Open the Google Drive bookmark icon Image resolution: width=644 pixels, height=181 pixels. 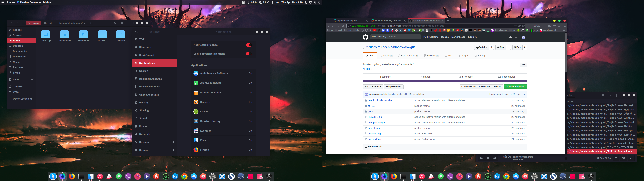point(453,30)
